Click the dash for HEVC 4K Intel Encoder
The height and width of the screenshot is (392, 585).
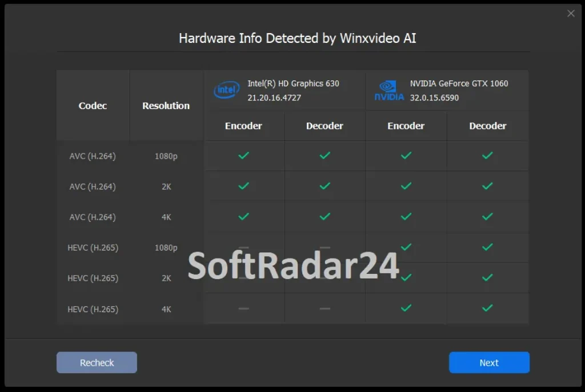(x=244, y=309)
